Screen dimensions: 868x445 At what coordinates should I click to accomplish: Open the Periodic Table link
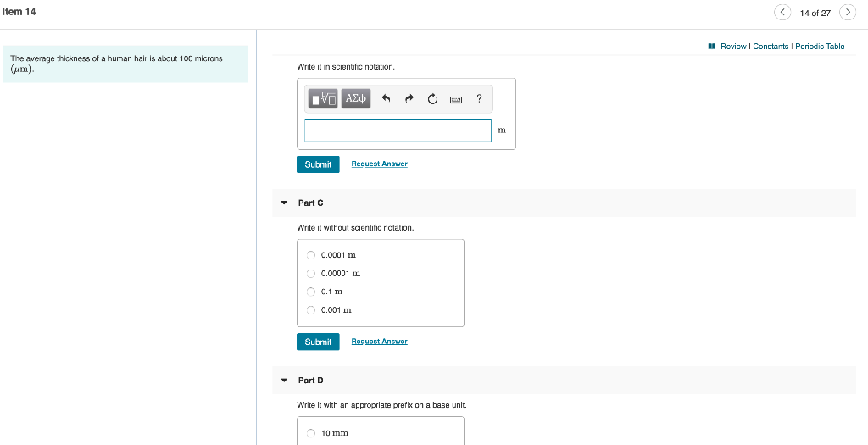tap(820, 47)
